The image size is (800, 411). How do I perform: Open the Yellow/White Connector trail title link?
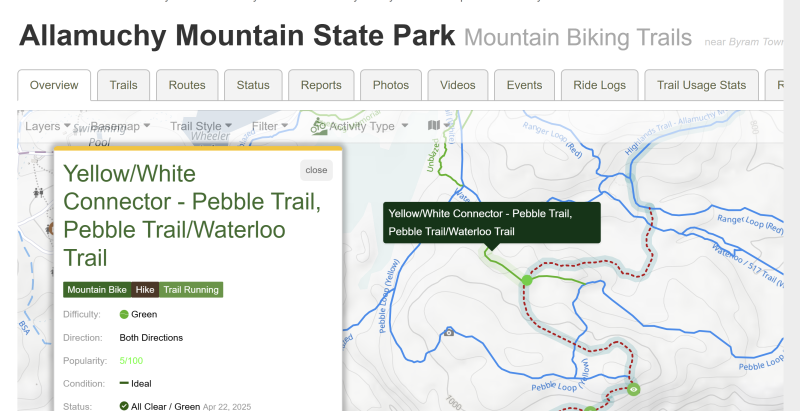click(x=192, y=215)
